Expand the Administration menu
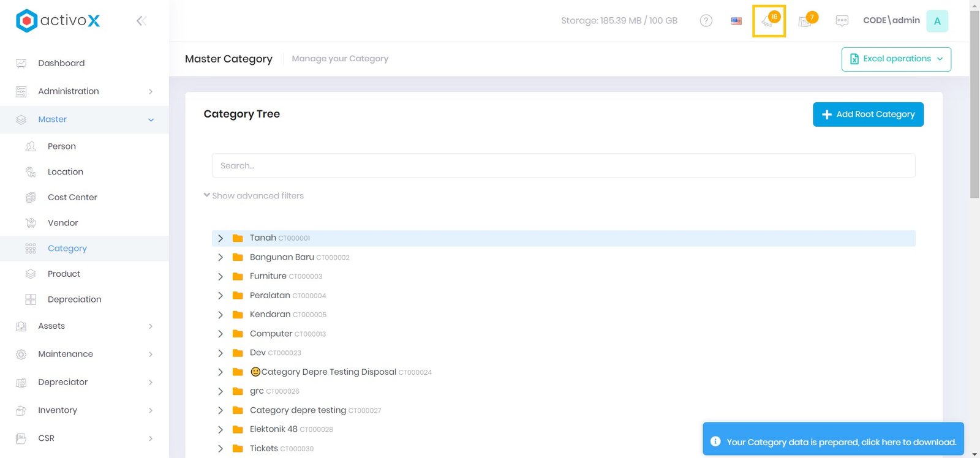 [85, 91]
